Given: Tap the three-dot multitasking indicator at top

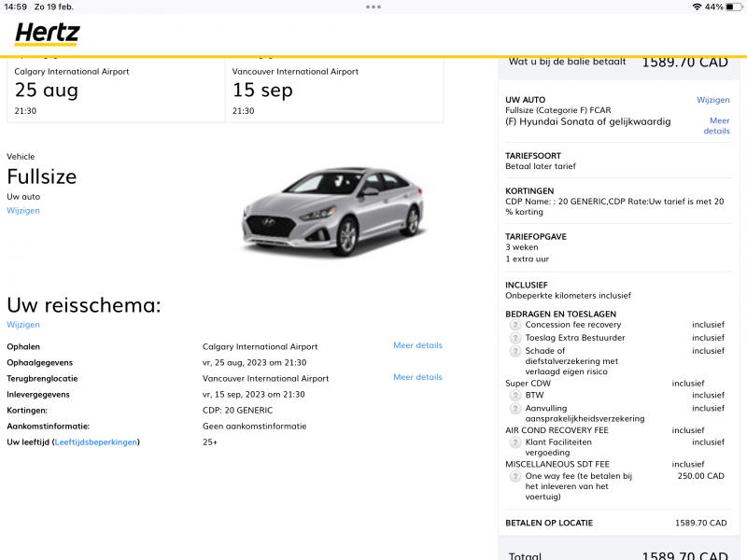Looking at the screenshot, I should (373, 7).
